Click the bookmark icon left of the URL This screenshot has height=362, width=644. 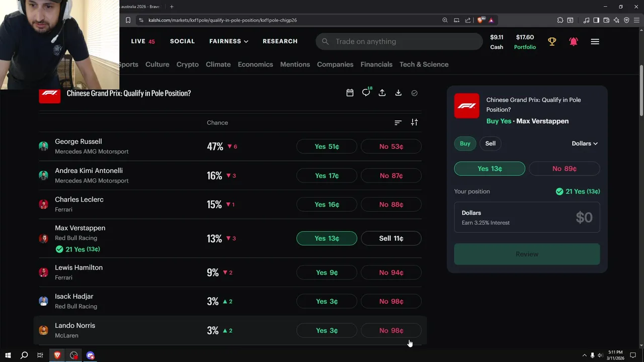point(128,20)
